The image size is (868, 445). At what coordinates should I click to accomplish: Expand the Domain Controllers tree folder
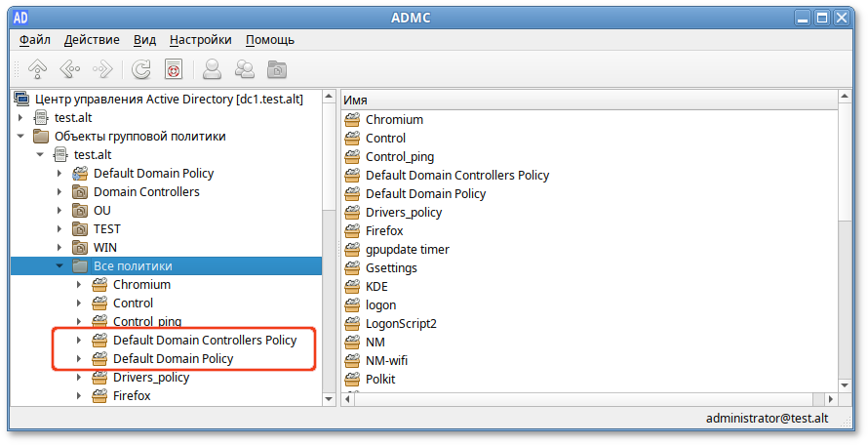(x=59, y=192)
